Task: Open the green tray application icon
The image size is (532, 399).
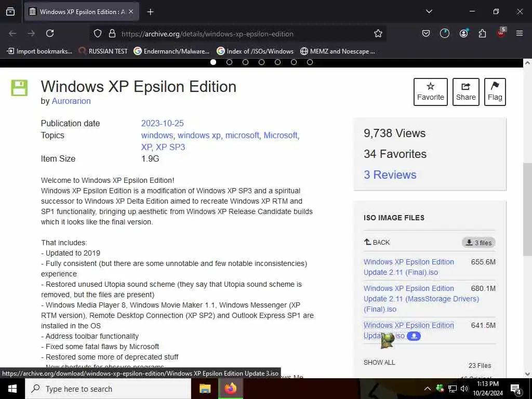Action: (440, 388)
